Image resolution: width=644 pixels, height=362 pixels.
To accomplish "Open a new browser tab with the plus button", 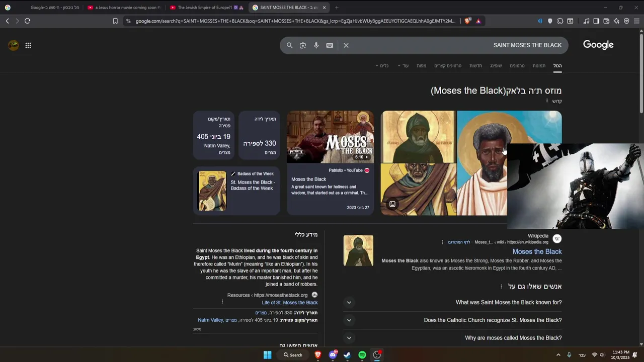I will click(337, 8).
